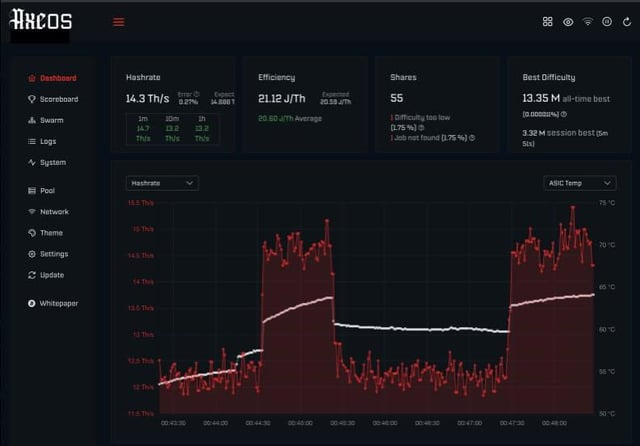This screenshot has width=640, height=446.
Task: Click the 20.60 J/Th Average text
Action: click(290, 119)
